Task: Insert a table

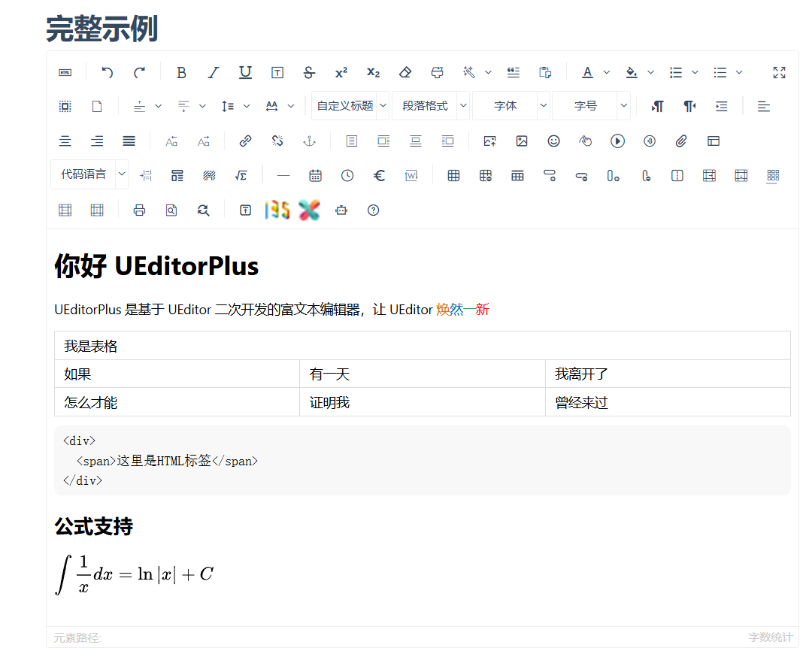Action: 453,176
